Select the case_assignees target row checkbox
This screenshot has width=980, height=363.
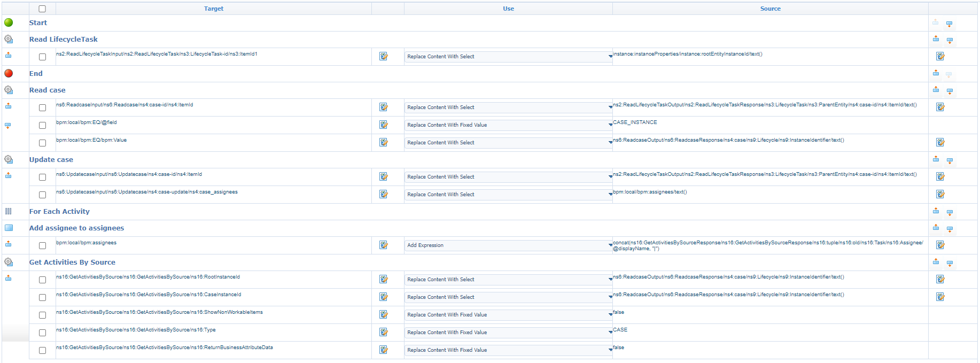pyautogui.click(x=42, y=195)
